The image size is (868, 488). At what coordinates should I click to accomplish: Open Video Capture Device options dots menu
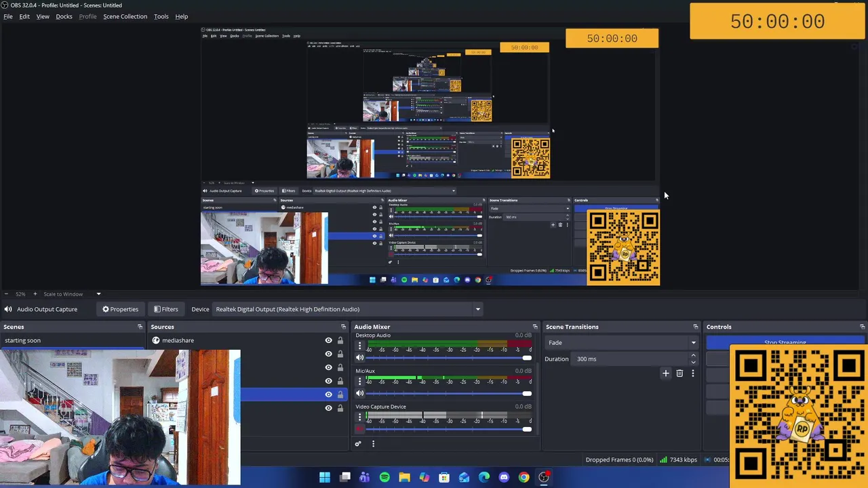pos(360,418)
